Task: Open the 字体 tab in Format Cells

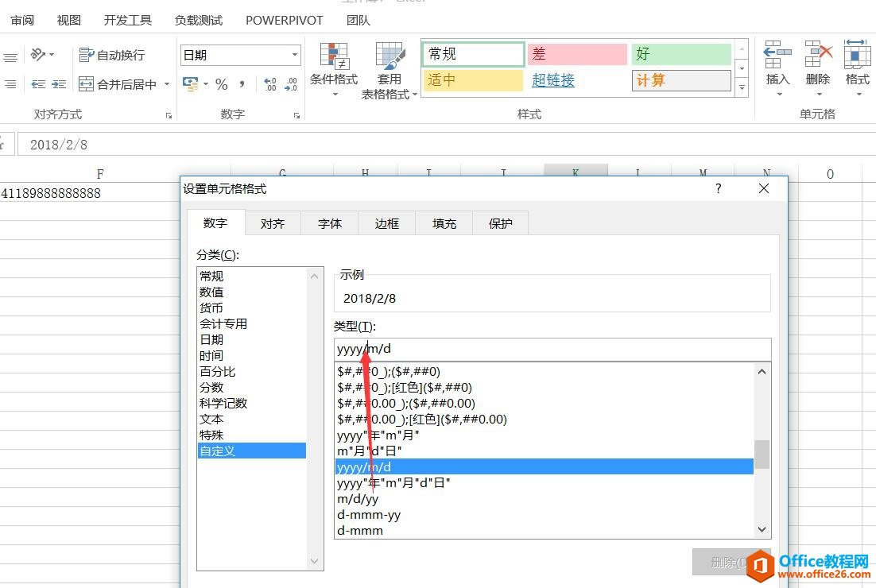Action: pos(330,223)
